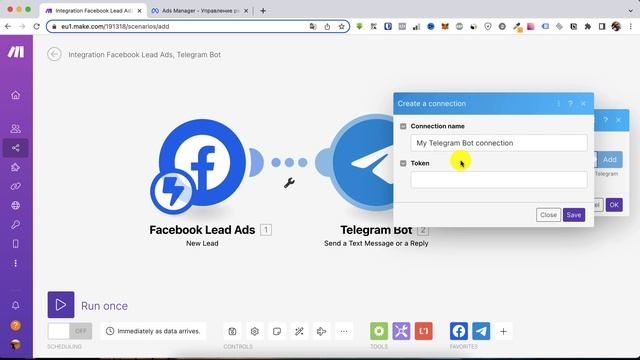
Task: Go back using the circled arrow
Action: 54,54
